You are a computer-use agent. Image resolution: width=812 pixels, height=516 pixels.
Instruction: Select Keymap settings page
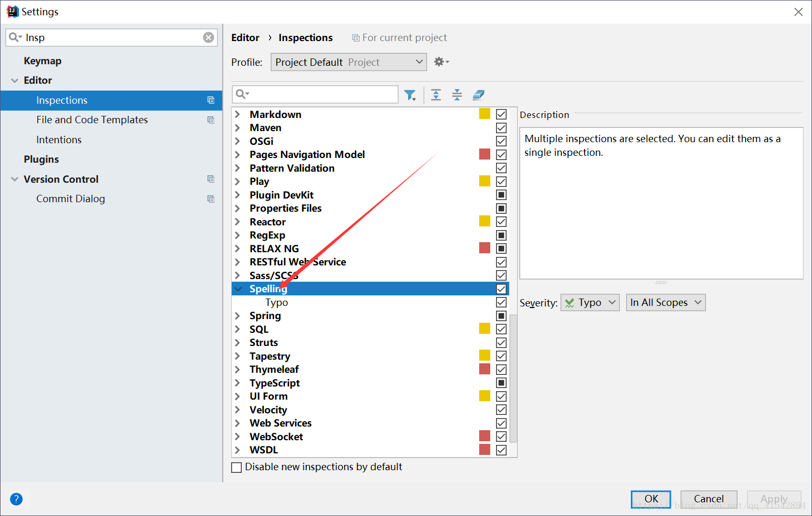click(43, 61)
